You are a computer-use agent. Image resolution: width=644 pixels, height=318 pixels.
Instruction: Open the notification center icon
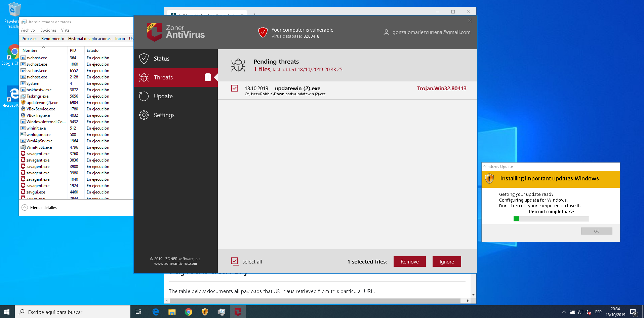coord(634,312)
